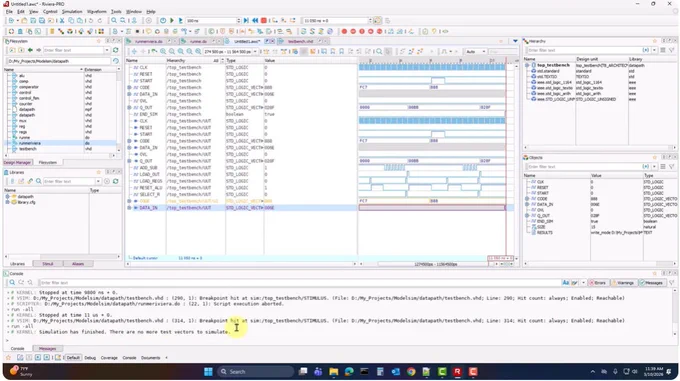The height and width of the screenshot is (381, 680).
Task: Click the first red breakpoint circle icon
Action: click(344, 31)
